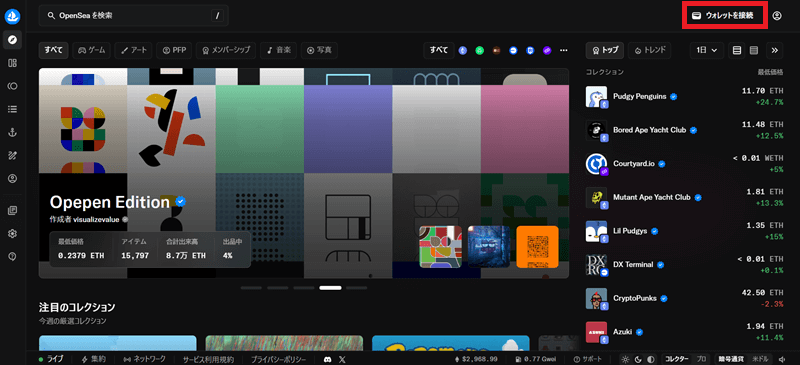Switch to comfortable list view icon
This screenshot has width=800, height=365.
pyautogui.click(x=736, y=50)
